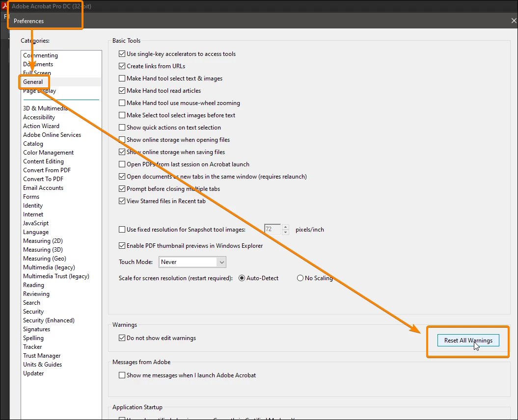Toggle Open documents as new tabs option
Screen dimensions: 518x420
pos(122,176)
